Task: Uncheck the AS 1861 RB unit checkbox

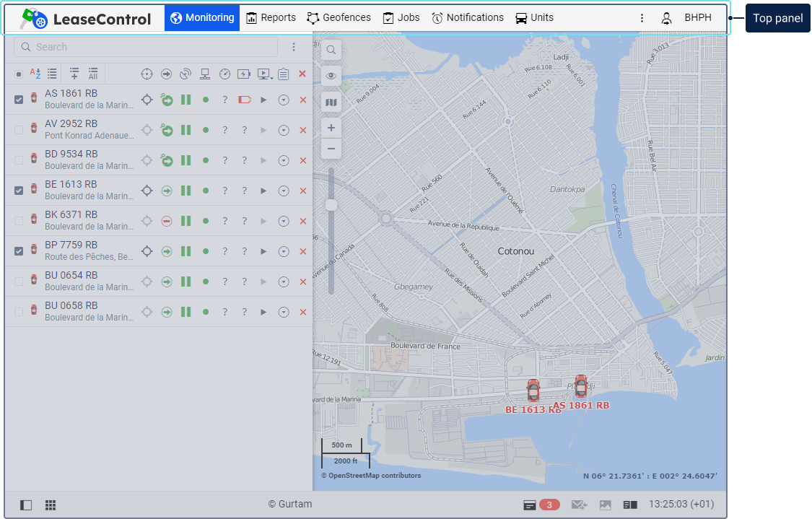Action: coord(19,100)
